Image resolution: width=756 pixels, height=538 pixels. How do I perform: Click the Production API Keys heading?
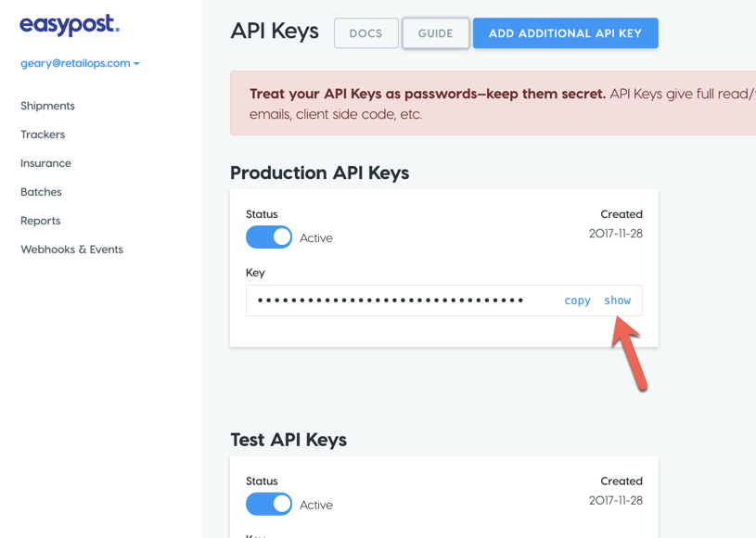tap(319, 173)
